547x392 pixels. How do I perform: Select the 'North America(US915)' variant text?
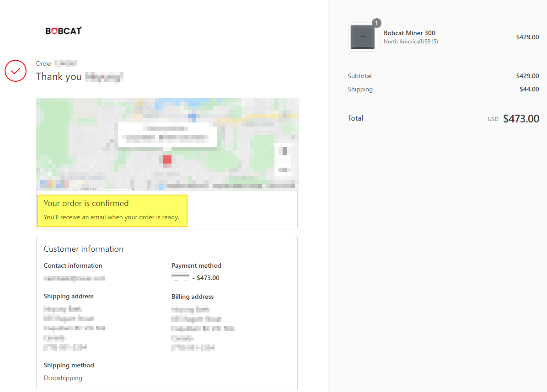tap(411, 42)
